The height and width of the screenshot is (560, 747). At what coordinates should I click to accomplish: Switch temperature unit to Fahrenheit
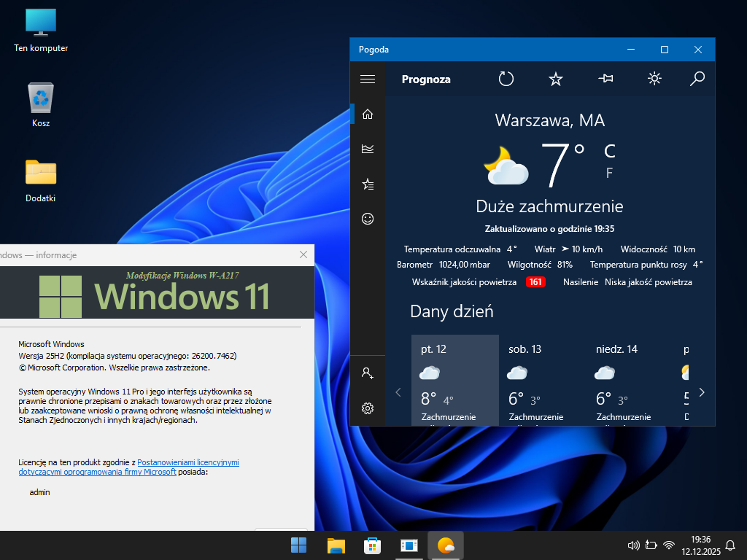[609, 173]
